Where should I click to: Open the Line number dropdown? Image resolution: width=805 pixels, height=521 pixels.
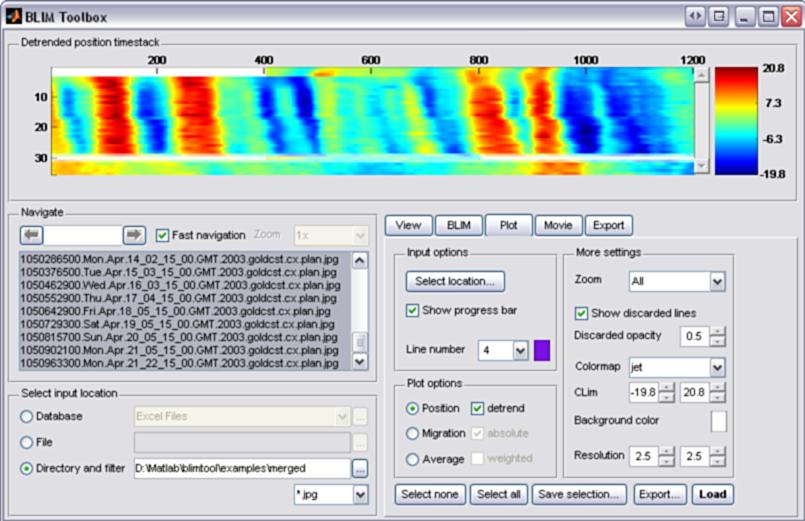point(521,351)
